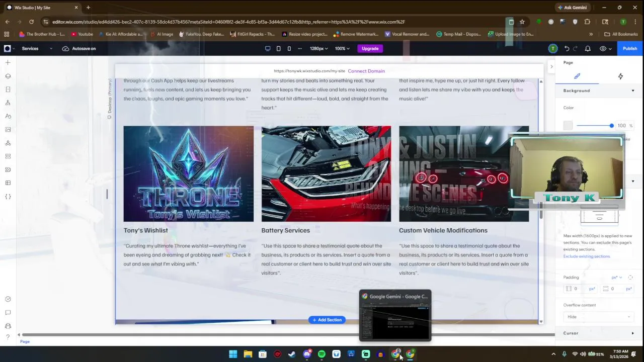Reload the browser page
Screen dimensions: 644x362
[31, 22]
